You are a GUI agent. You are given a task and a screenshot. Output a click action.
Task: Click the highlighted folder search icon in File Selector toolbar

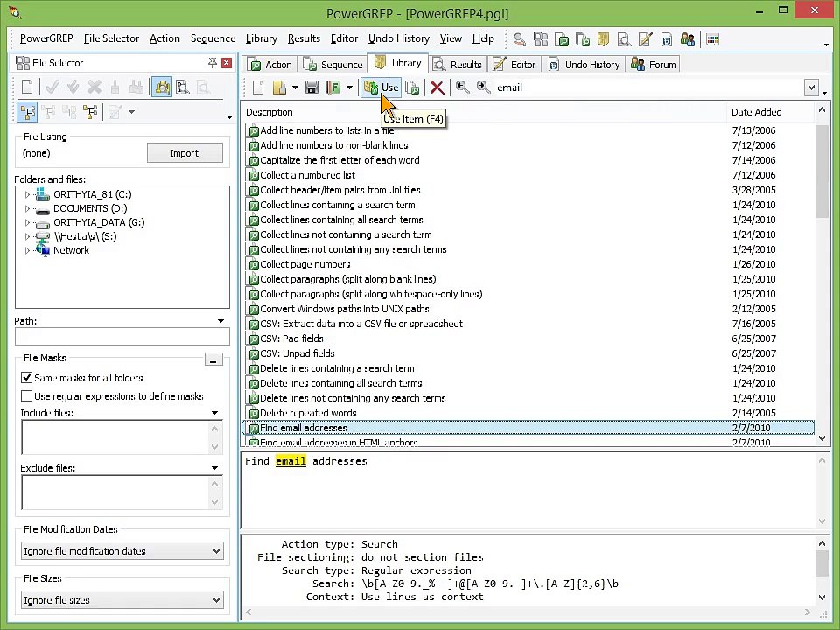click(x=162, y=87)
